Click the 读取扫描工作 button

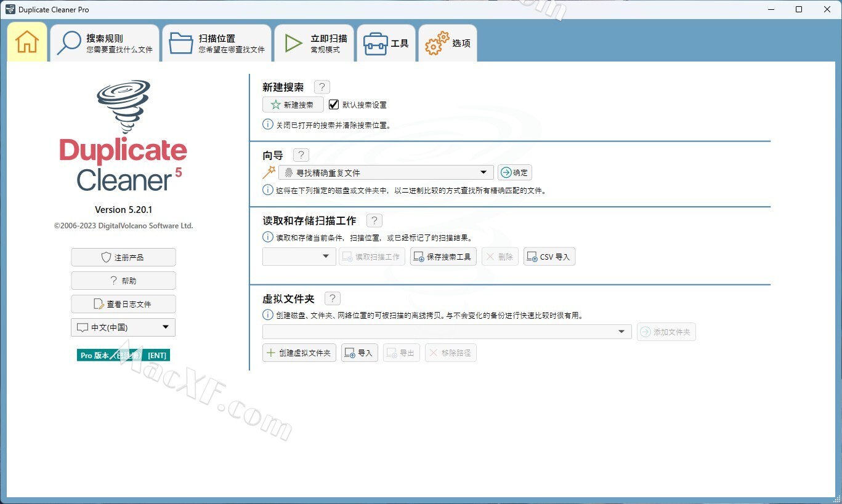372,257
